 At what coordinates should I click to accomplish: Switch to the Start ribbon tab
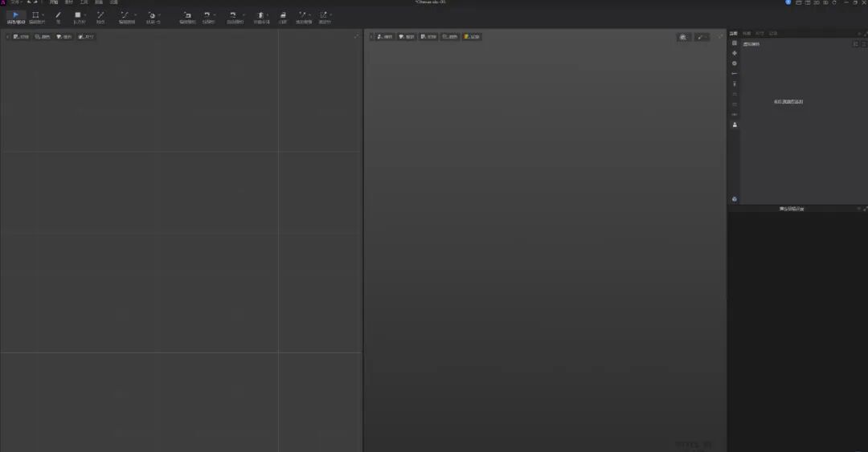click(54, 2)
